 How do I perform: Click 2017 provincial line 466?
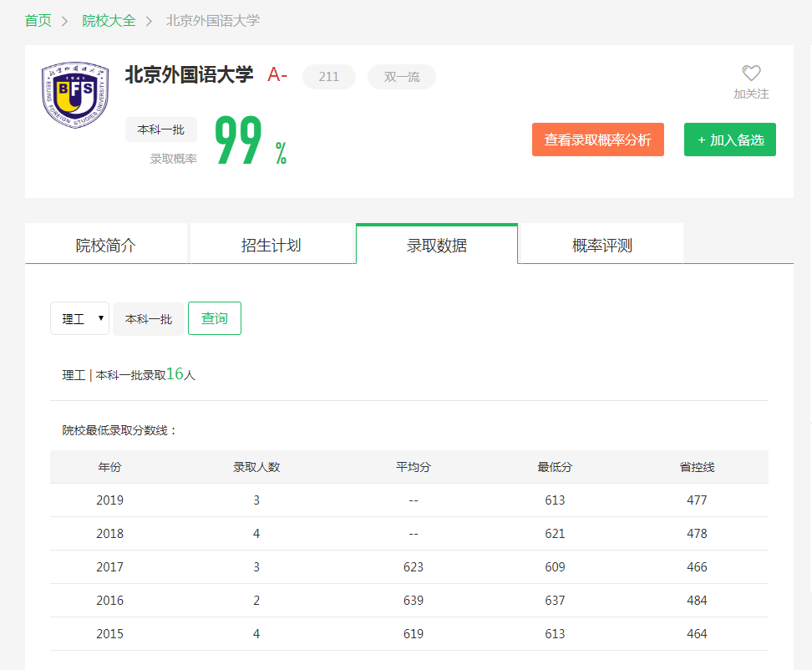(x=697, y=567)
